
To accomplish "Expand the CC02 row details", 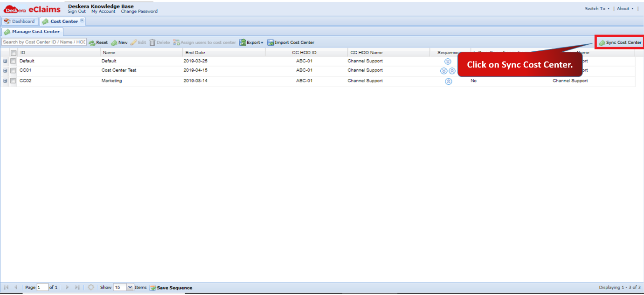I will pos(5,81).
